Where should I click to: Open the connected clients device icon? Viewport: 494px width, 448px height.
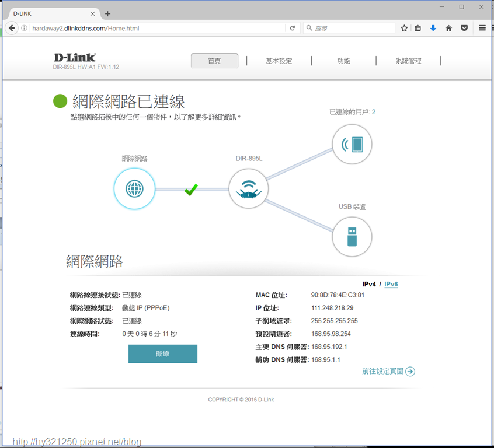[x=352, y=144]
